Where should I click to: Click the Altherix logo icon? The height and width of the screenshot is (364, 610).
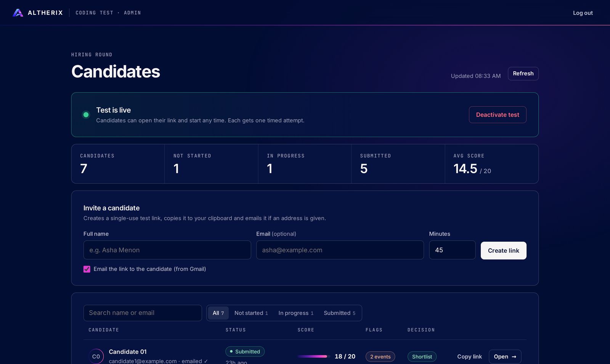coord(18,13)
